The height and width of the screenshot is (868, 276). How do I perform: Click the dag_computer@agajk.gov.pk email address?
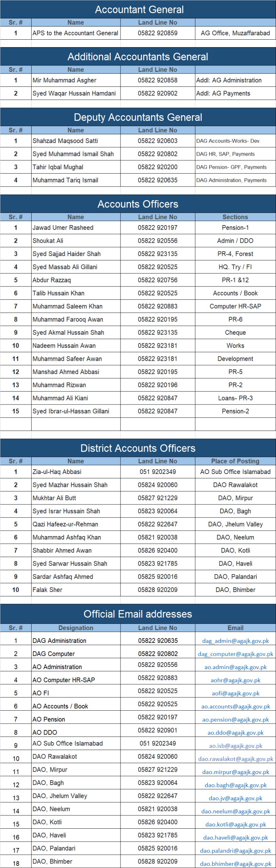pos(235,654)
